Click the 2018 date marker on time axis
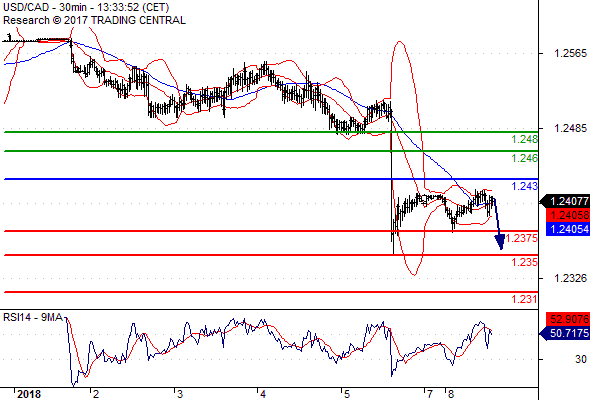 (29, 394)
